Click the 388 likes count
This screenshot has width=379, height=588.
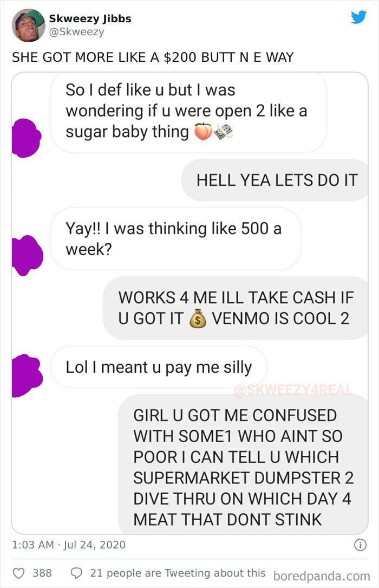click(x=42, y=573)
